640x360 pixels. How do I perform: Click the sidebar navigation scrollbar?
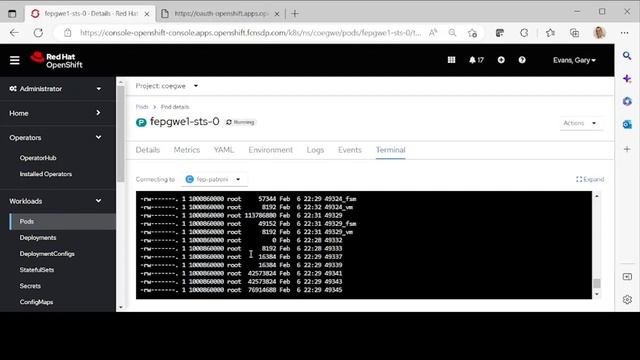[121, 133]
